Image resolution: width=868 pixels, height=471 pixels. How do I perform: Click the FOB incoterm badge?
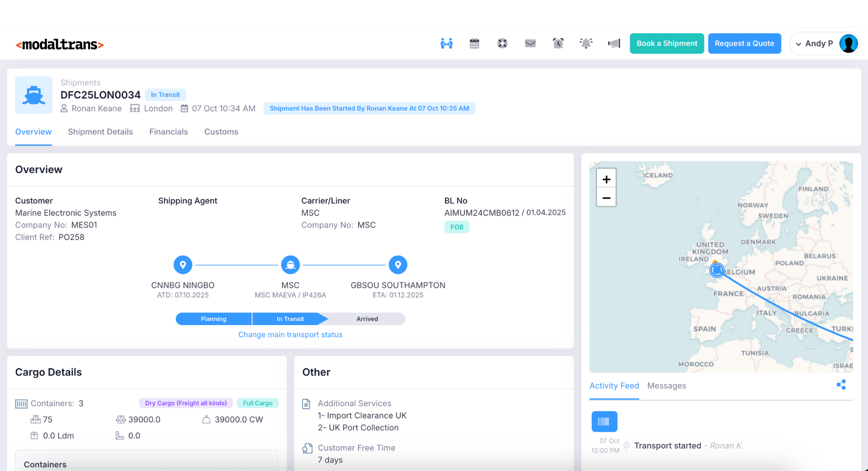457,227
